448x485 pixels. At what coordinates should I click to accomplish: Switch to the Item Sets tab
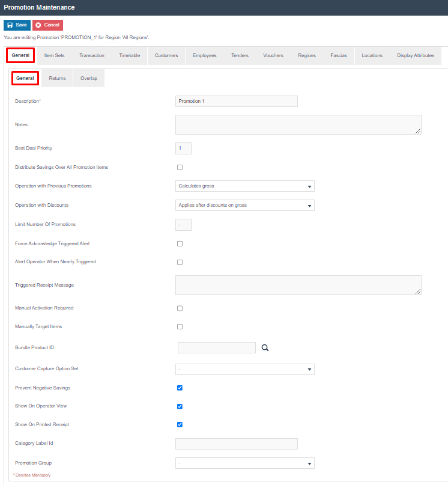pos(54,55)
